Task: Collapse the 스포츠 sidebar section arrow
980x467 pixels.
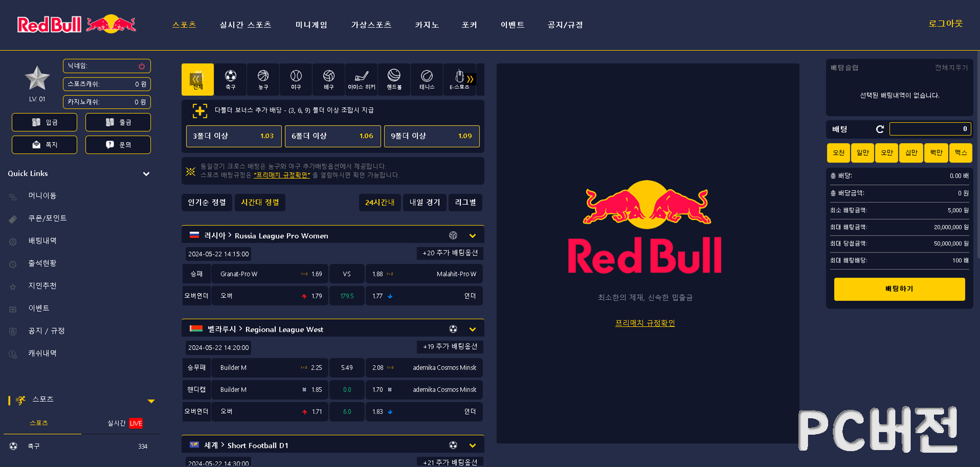Action: tap(151, 401)
